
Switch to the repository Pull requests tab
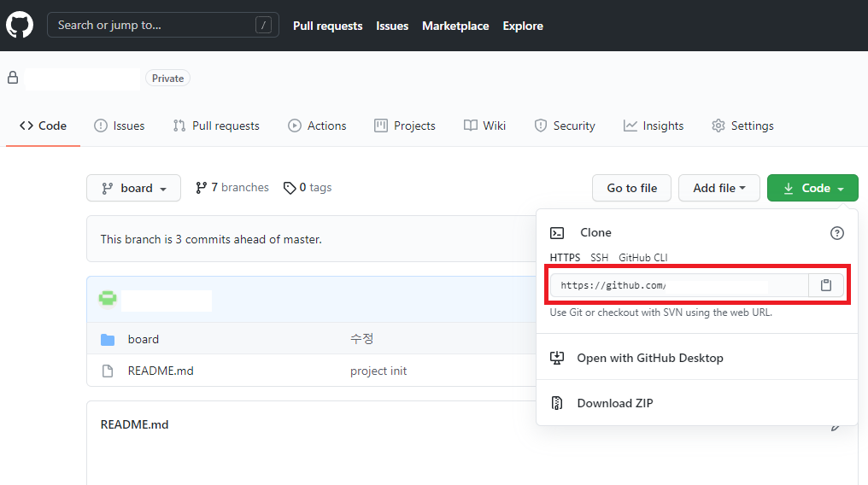(216, 126)
